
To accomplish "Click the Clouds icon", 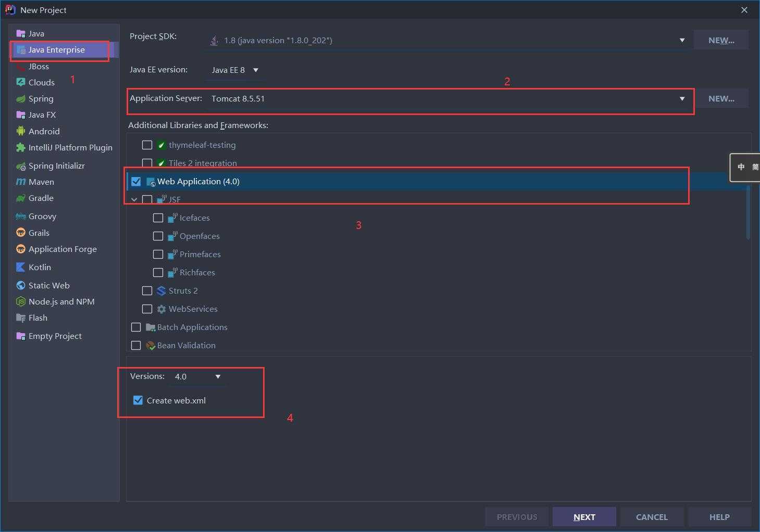I will click(21, 82).
